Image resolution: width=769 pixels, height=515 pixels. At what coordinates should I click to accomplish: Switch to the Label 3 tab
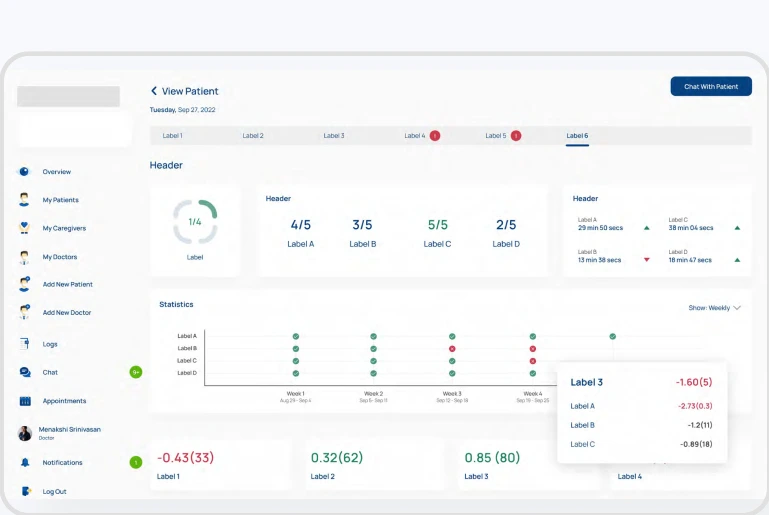334,136
